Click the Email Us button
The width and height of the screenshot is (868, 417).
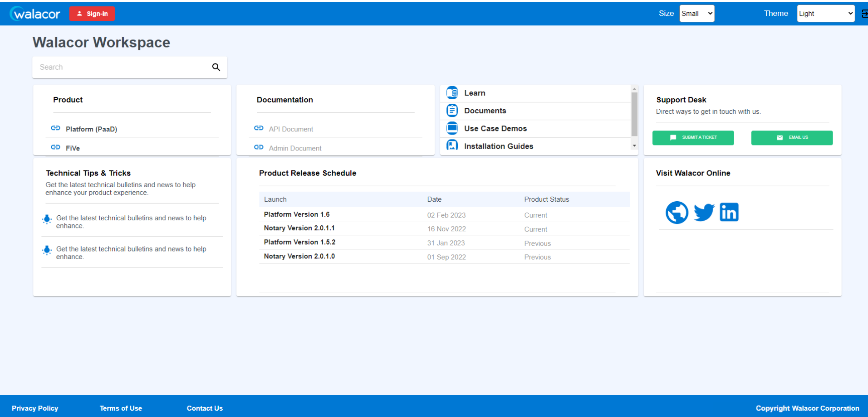click(792, 138)
